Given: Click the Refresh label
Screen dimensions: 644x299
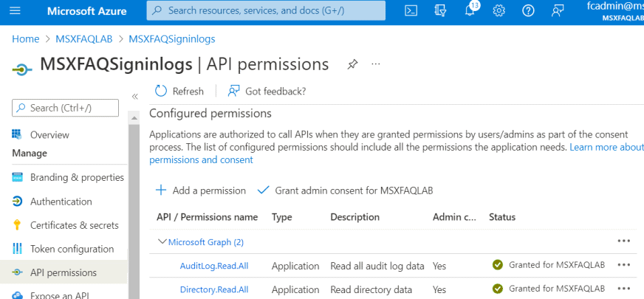Looking at the screenshot, I should [x=188, y=92].
